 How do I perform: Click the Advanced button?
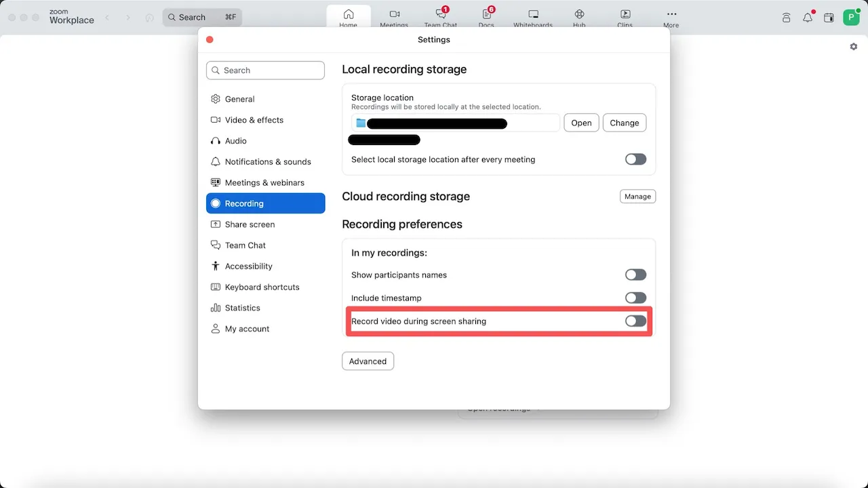pos(368,361)
